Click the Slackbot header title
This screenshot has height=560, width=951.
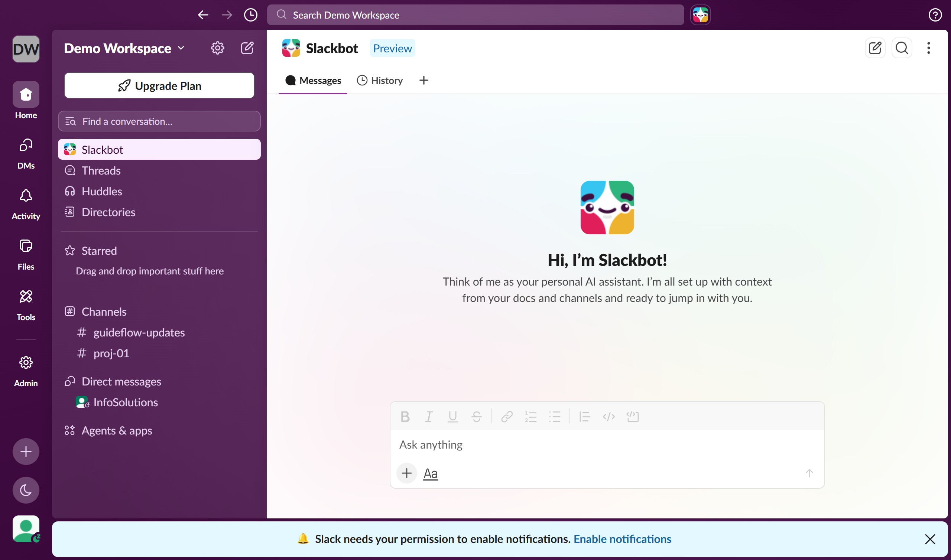coord(332,48)
